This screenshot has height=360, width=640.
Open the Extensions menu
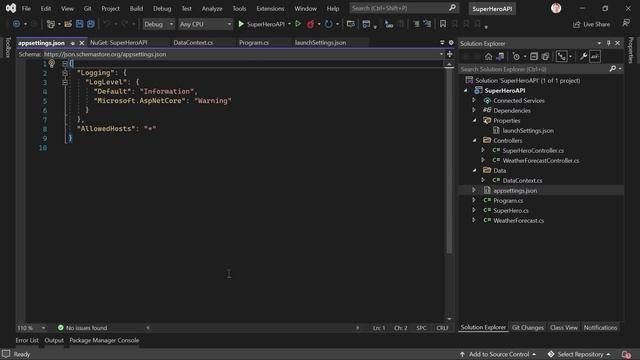coord(270,8)
